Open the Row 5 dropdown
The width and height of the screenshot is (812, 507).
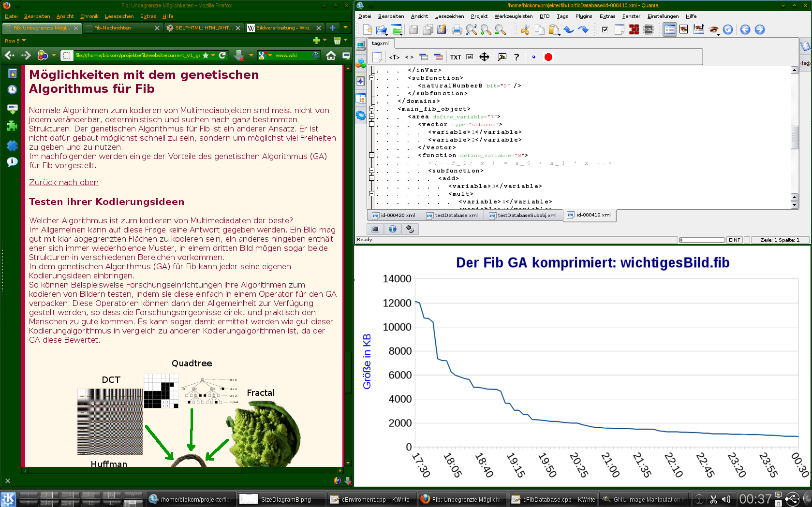coord(15,41)
